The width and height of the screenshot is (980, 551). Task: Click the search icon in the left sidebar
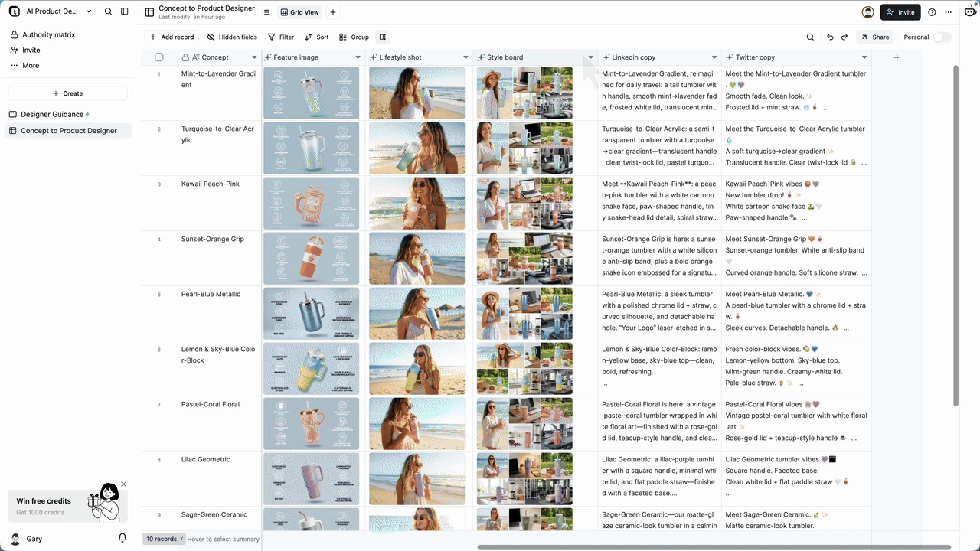[x=108, y=11]
